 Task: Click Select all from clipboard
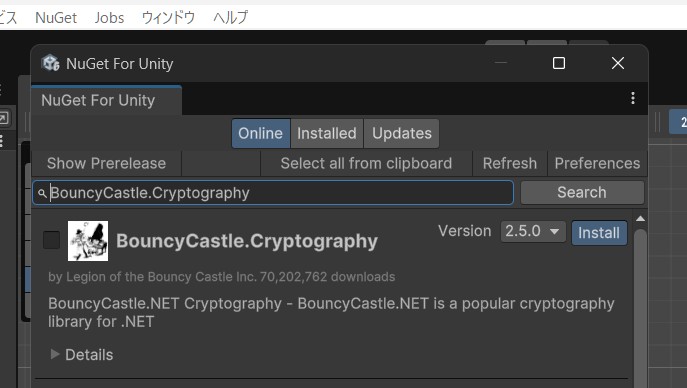[x=366, y=163]
